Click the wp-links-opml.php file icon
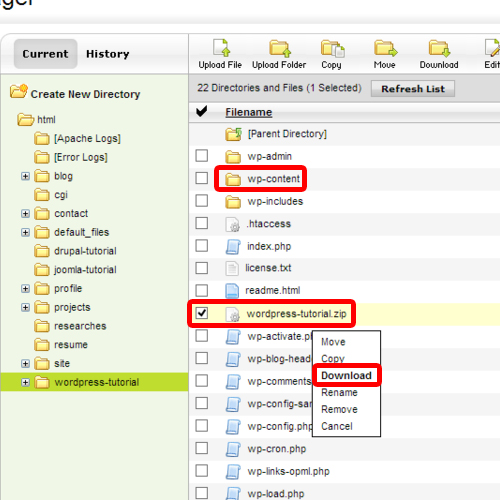Image resolution: width=500 pixels, height=500 pixels. pos(233,472)
